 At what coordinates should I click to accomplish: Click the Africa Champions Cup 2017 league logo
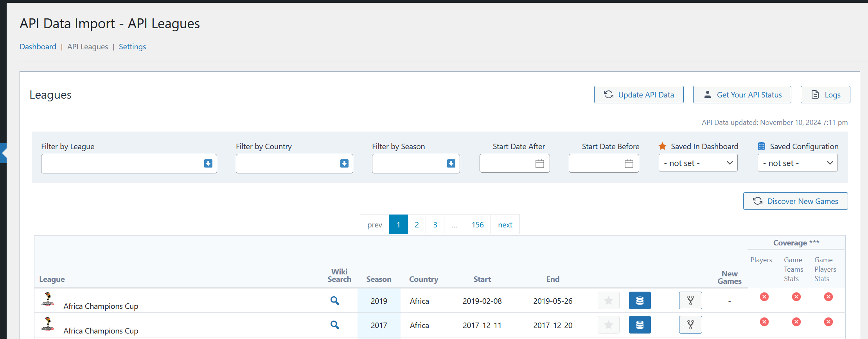(x=48, y=323)
